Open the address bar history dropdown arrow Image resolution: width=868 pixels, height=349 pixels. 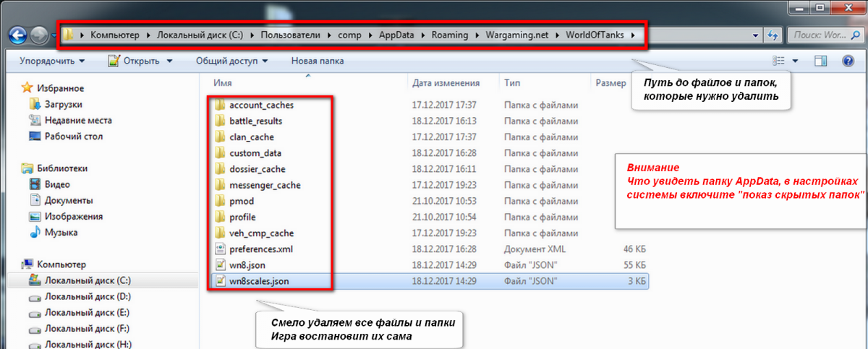click(756, 34)
